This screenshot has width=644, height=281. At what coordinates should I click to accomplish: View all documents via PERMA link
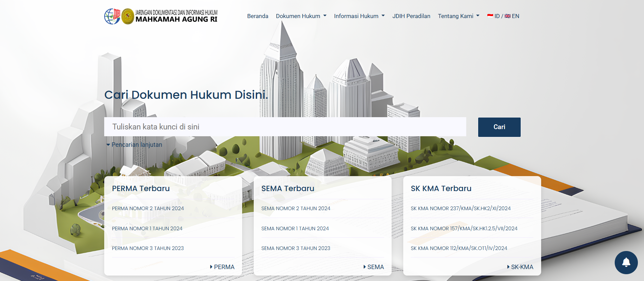click(x=222, y=267)
